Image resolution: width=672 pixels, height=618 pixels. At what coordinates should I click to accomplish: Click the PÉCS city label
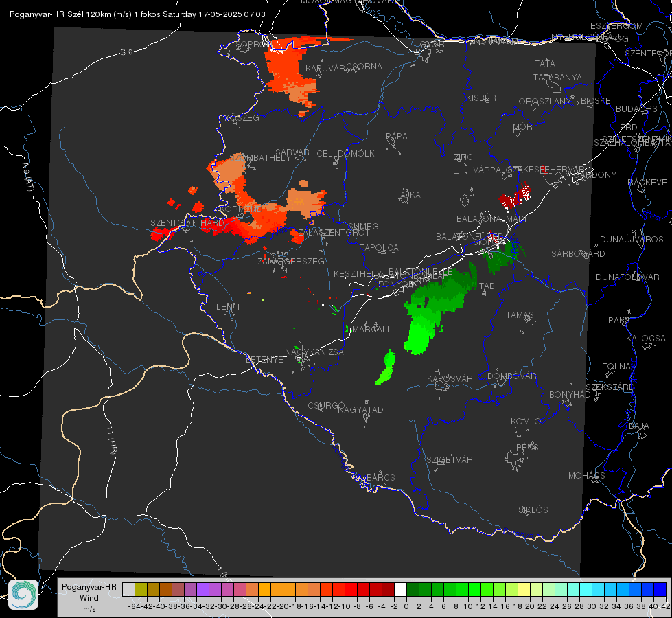(x=526, y=447)
